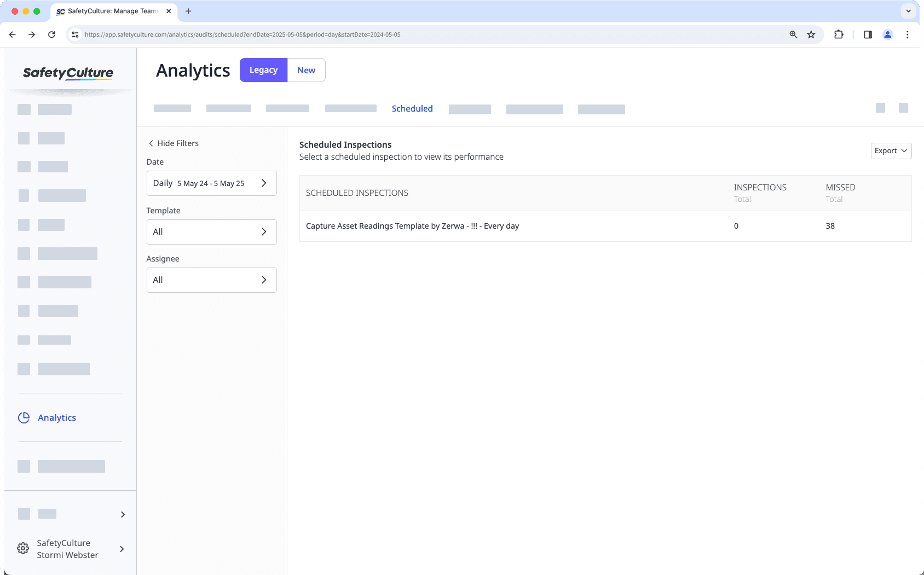Close the SafetyCulture browser tab

pyautogui.click(x=169, y=11)
